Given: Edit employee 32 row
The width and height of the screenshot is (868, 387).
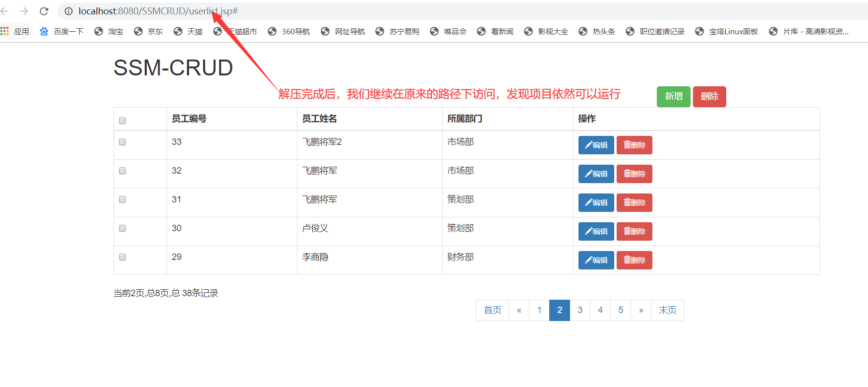Looking at the screenshot, I should 596,174.
